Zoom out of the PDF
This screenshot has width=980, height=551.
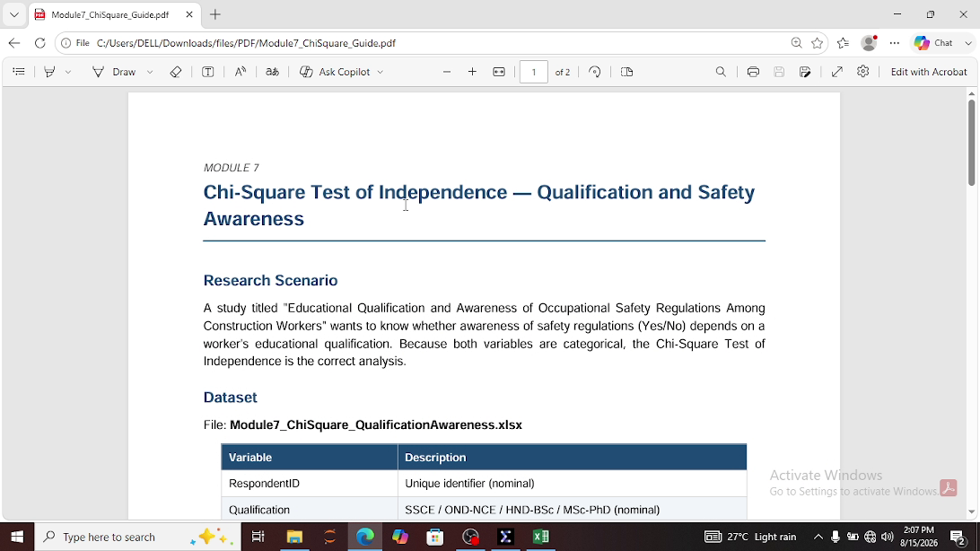(x=446, y=72)
